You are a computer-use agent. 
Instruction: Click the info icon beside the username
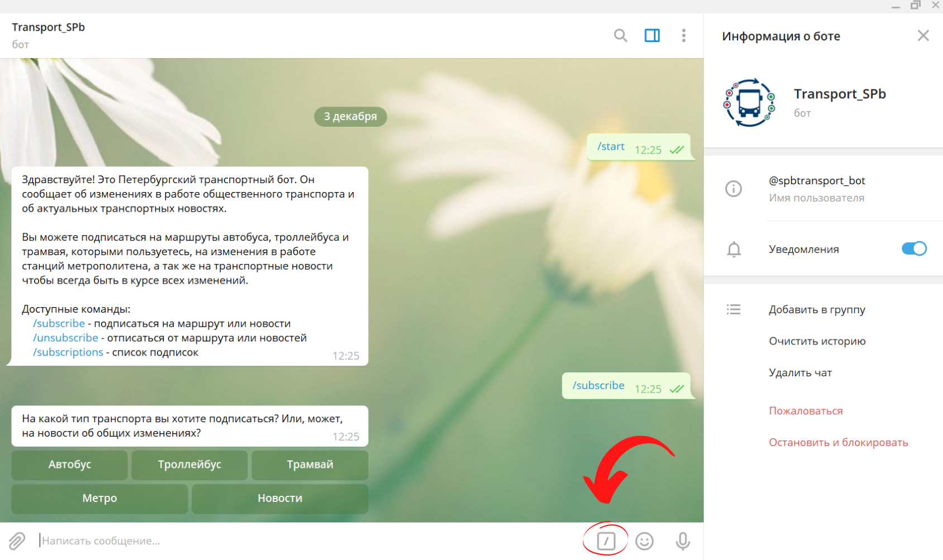click(x=733, y=189)
